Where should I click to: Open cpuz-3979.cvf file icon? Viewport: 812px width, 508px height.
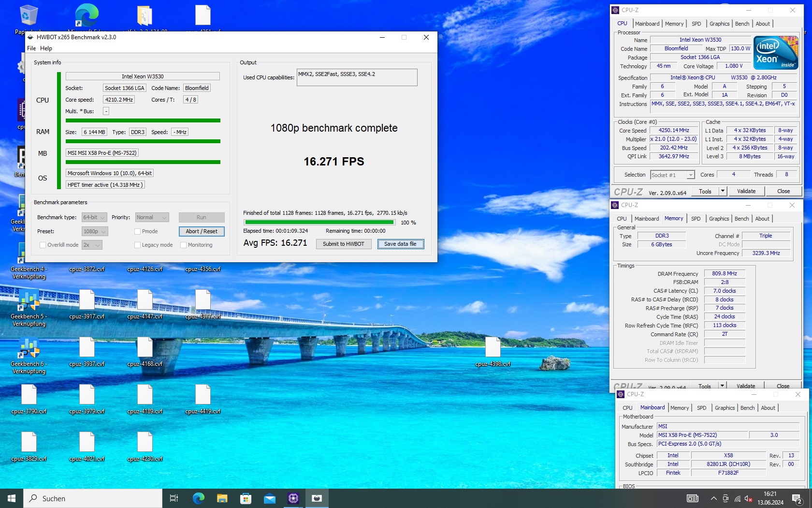click(87, 400)
